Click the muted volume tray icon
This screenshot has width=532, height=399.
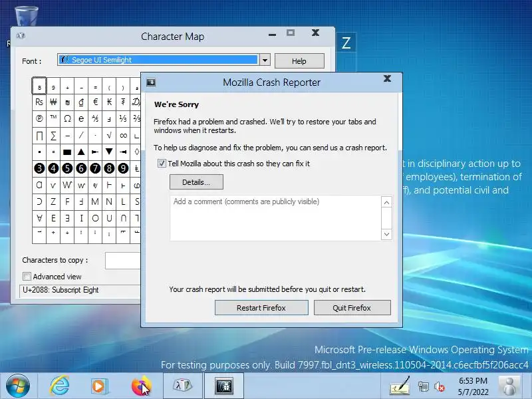(440, 386)
